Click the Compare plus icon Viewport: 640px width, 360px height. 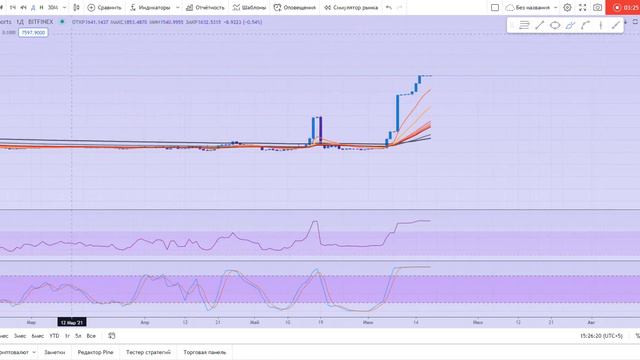(91, 7)
